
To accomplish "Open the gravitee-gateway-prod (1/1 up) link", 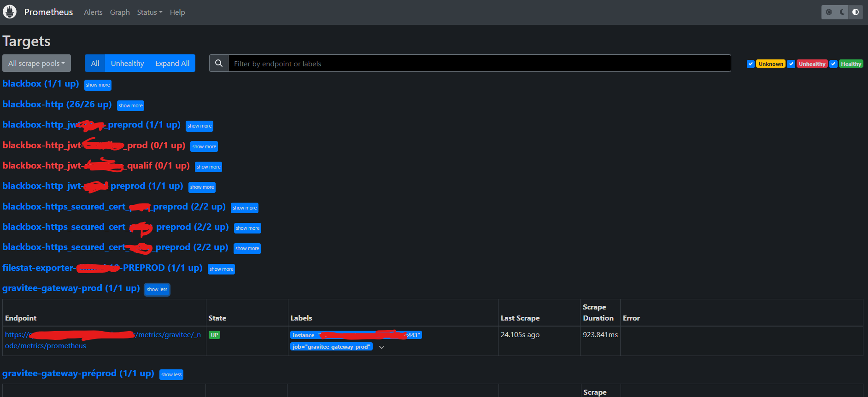I will pos(71,288).
